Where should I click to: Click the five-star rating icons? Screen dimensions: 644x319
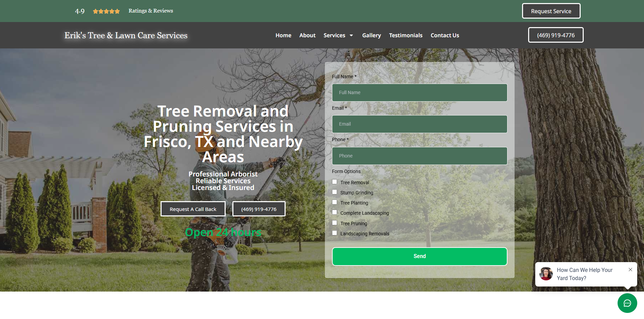tap(106, 11)
